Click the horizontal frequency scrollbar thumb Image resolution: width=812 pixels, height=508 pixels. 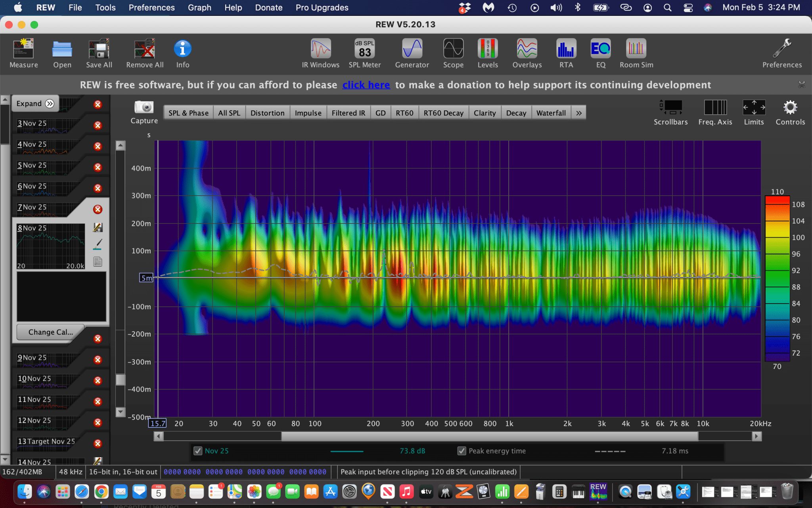[x=490, y=437]
